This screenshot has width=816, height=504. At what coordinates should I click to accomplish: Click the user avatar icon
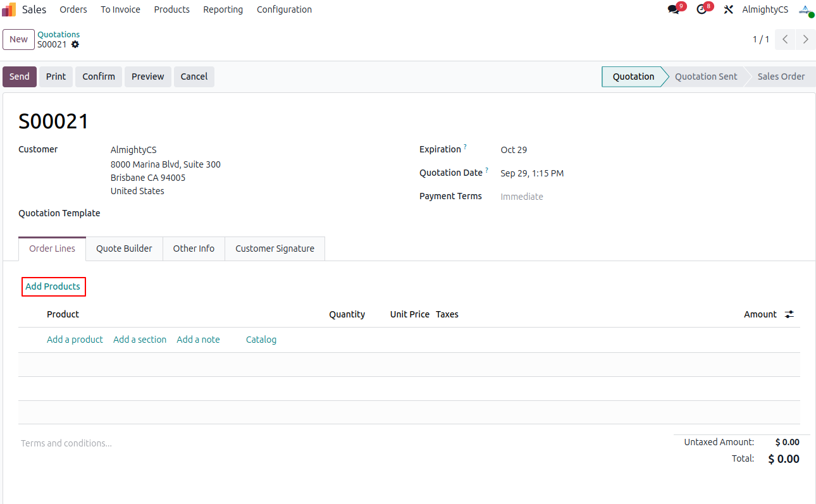[805, 9]
